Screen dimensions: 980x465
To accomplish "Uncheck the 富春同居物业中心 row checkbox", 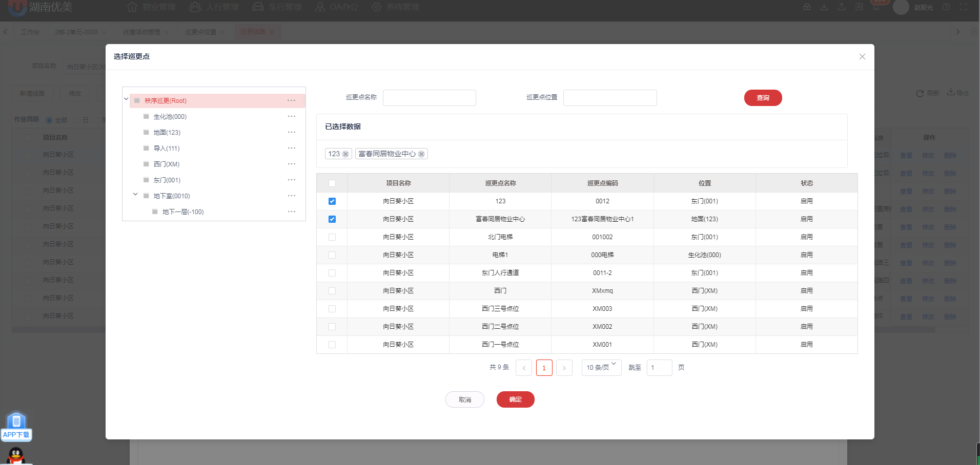I will [332, 219].
